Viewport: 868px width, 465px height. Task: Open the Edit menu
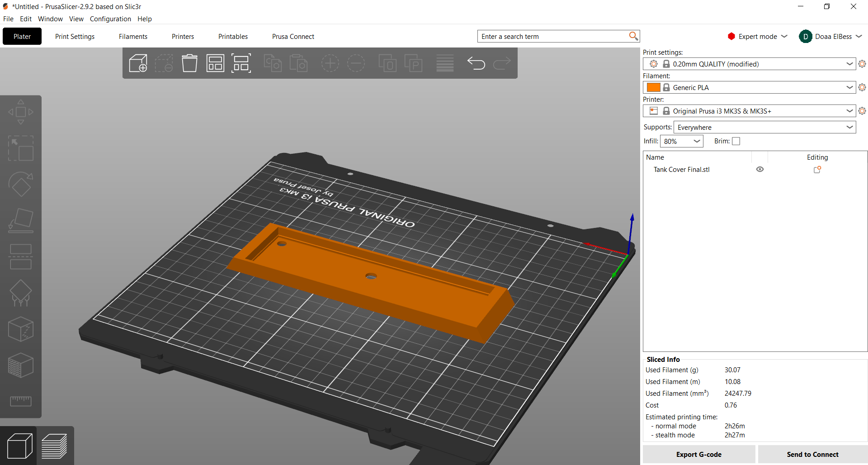(x=26, y=19)
